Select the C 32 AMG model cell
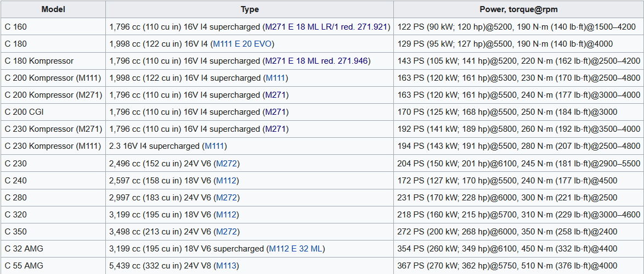This screenshot has width=644, height=274. coord(53,249)
